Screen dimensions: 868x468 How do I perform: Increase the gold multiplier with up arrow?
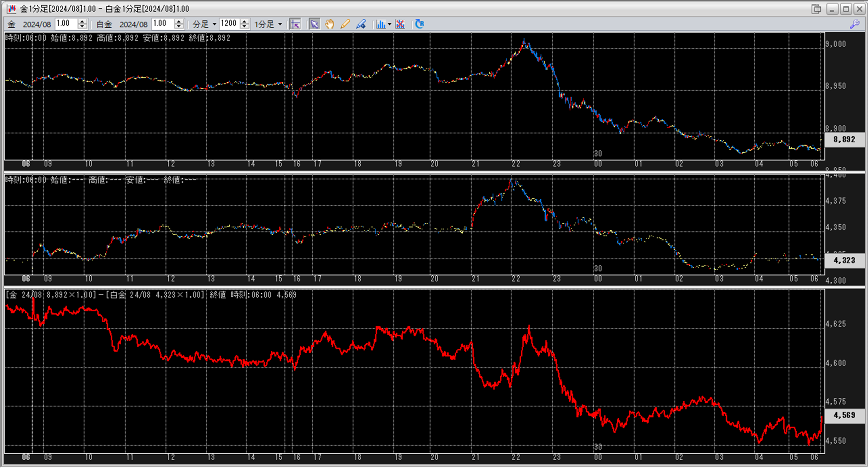(83, 22)
